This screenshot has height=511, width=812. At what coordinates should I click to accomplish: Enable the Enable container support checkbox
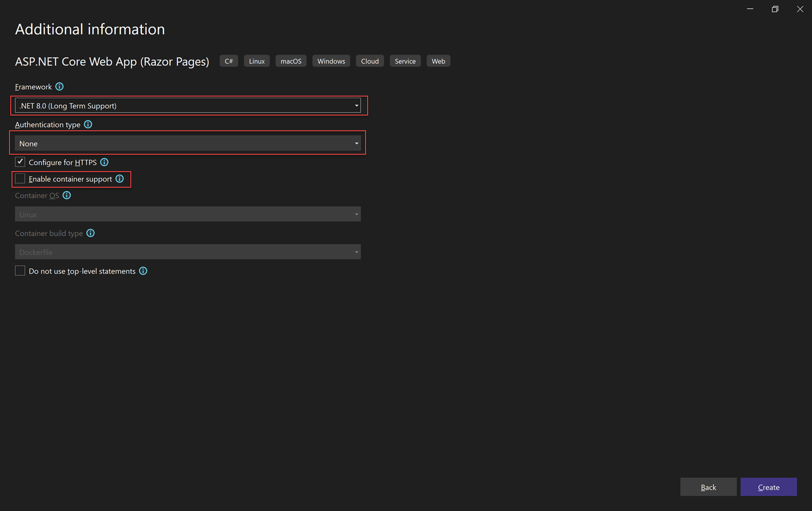pyautogui.click(x=19, y=179)
